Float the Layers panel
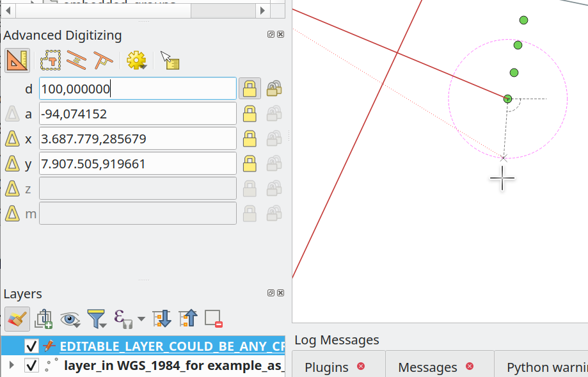The height and width of the screenshot is (377, 588). point(270,293)
